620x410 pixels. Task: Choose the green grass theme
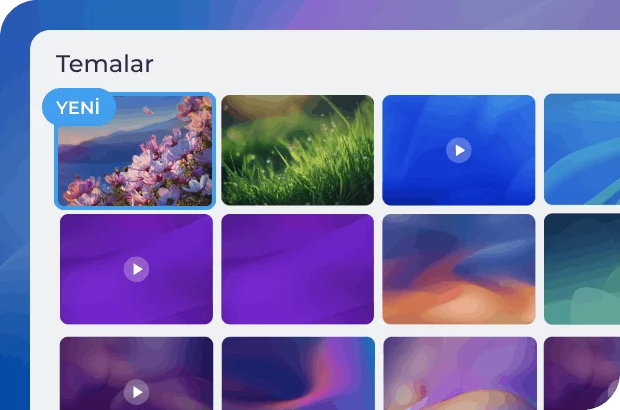point(297,150)
